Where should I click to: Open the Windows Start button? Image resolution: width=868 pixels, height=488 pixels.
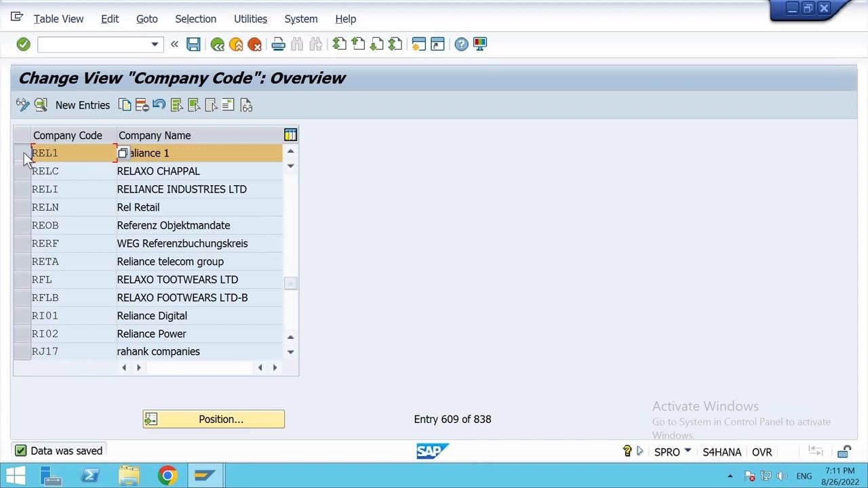[16, 476]
